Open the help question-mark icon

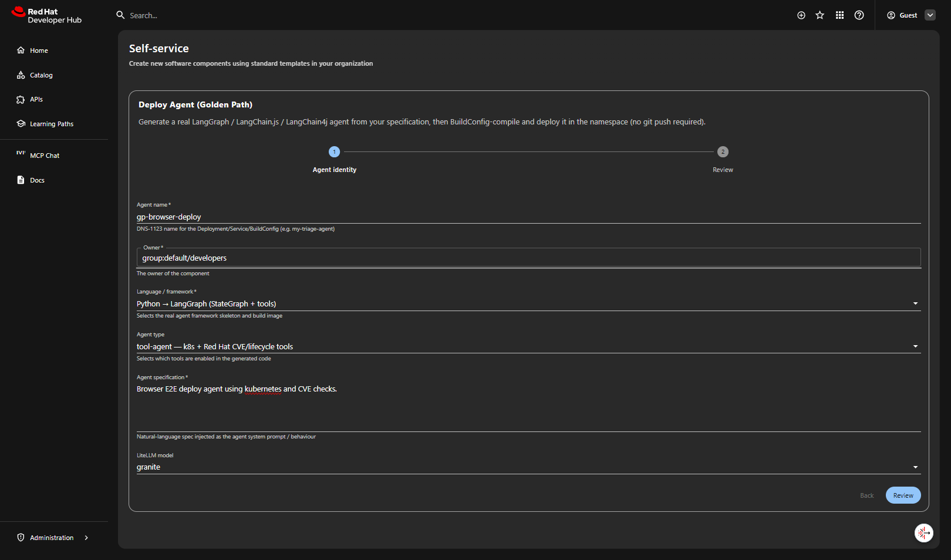[x=859, y=15]
